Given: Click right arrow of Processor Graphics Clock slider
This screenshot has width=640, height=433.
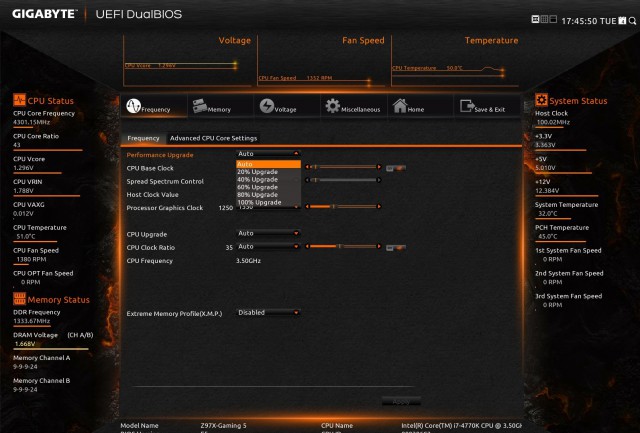Looking at the screenshot, I should [x=380, y=207].
